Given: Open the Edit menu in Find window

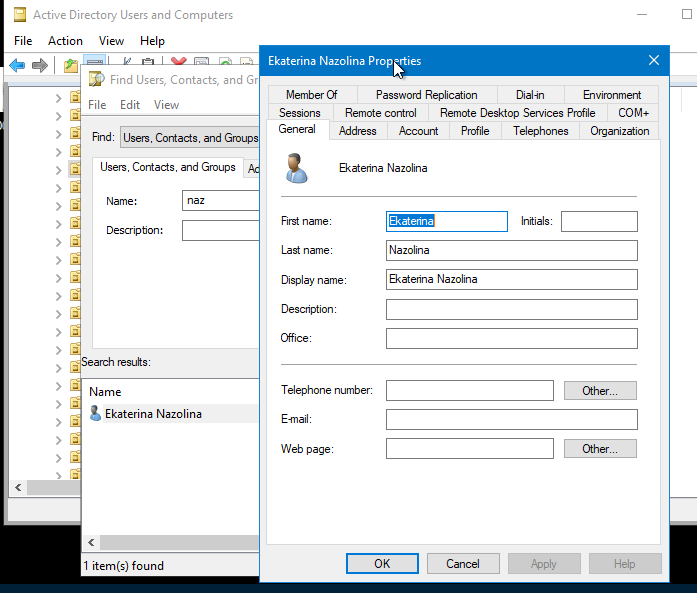Looking at the screenshot, I should pyautogui.click(x=130, y=105).
